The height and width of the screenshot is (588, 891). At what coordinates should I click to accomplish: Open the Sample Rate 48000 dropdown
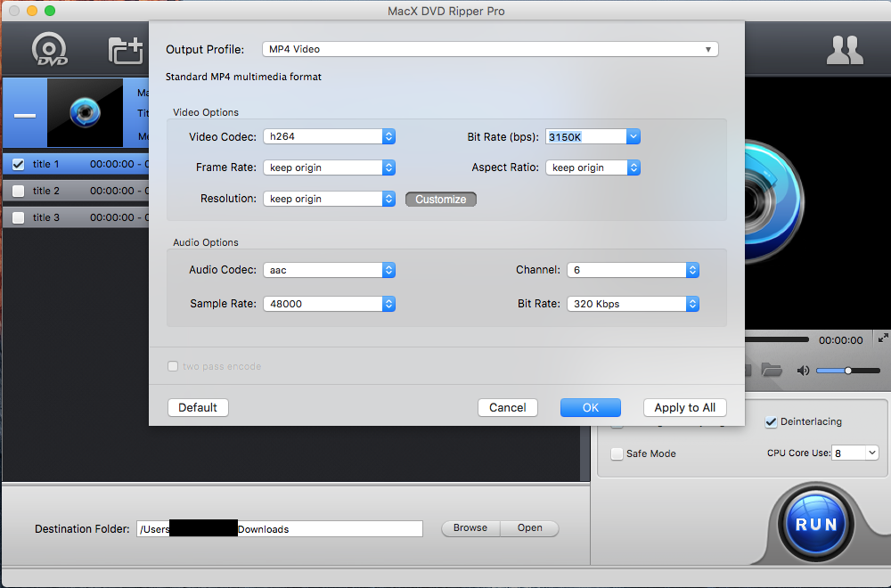coord(329,304)
